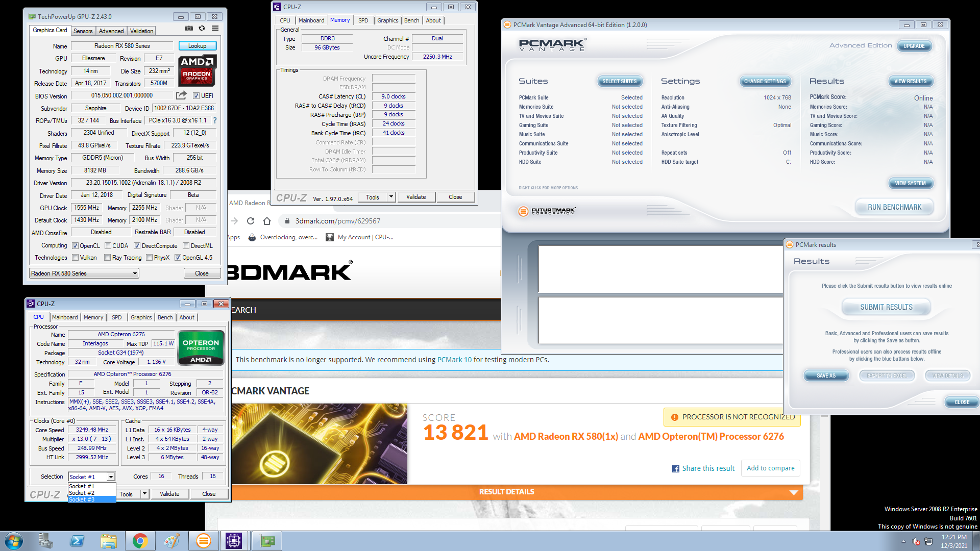The height and width of the screenshot is (551, 980).
Task: Switch to PCMark Vantage taskbar icon
Action: click(203, 541)
